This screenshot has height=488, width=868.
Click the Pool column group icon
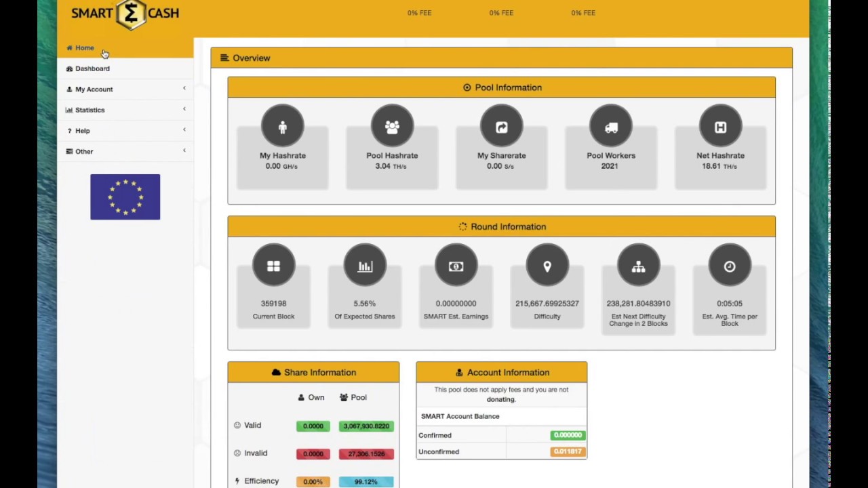(344, 398)
